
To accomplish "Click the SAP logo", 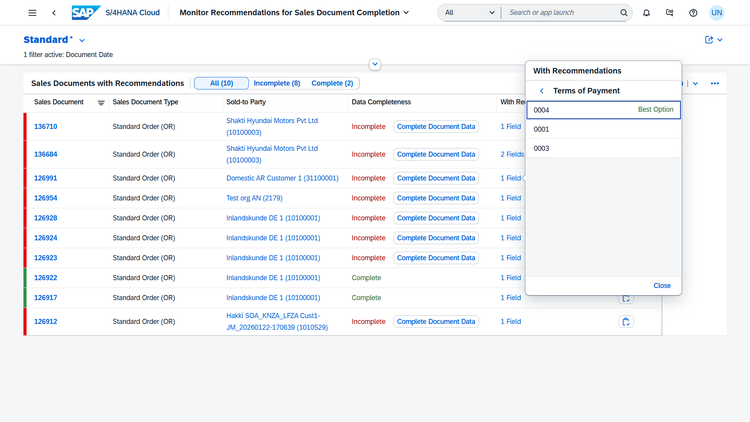I will pyautogui.click(x=86, y=12).
